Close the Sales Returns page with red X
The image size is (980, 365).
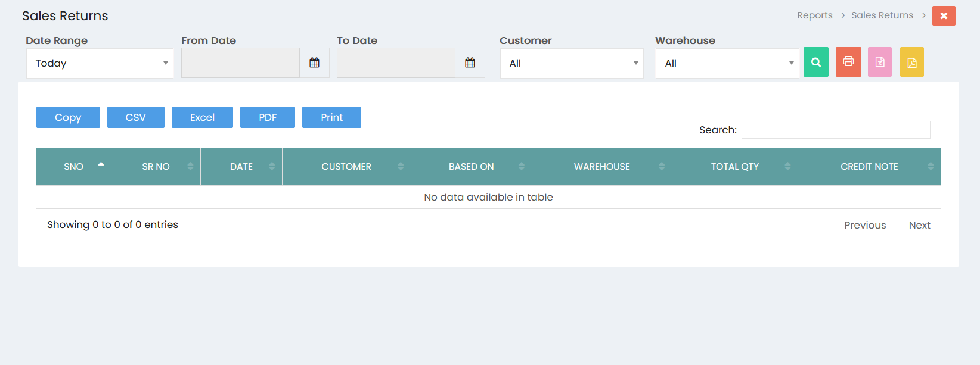click(x=944, y=15)
